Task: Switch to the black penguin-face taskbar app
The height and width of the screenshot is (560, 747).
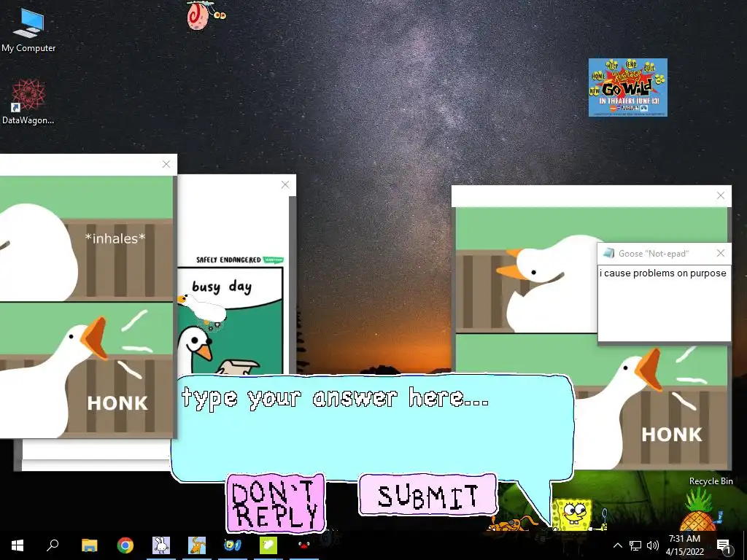Action: pyautogui.click(x=304, y=545)
